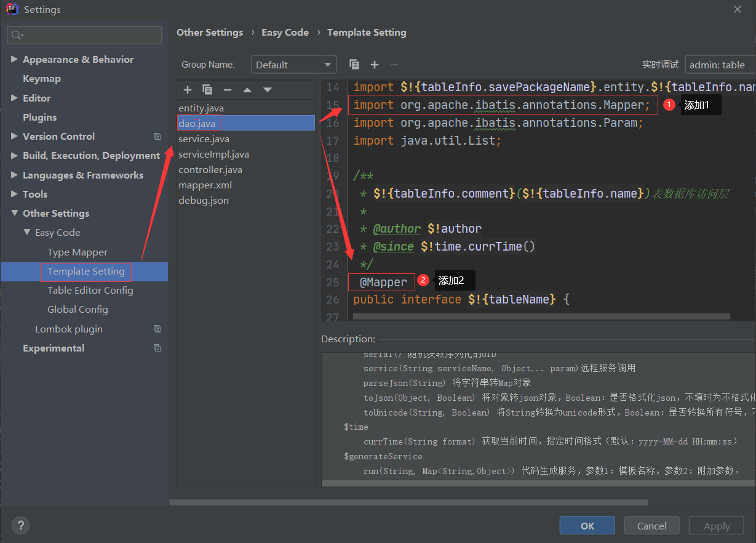Select Experimental in the settings tree
The image size is (756, 543).
point(54,348)
